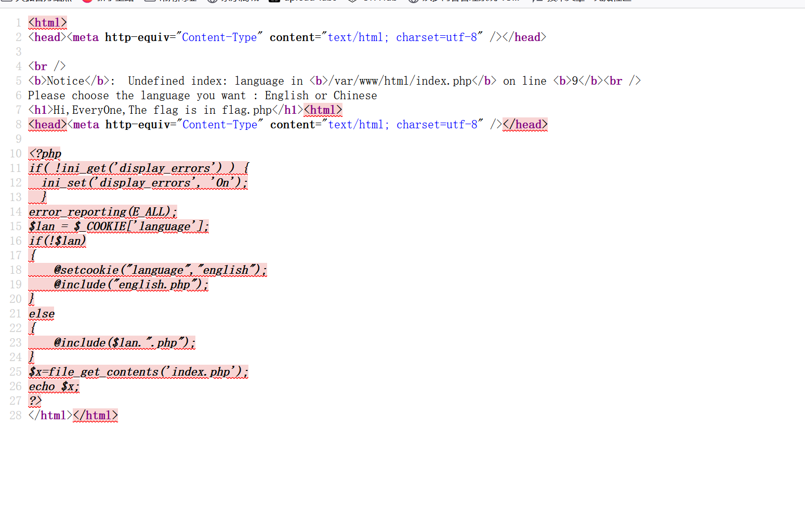Click the "else" keyword on line 21
805x532 pixels.
coord(42,314)
